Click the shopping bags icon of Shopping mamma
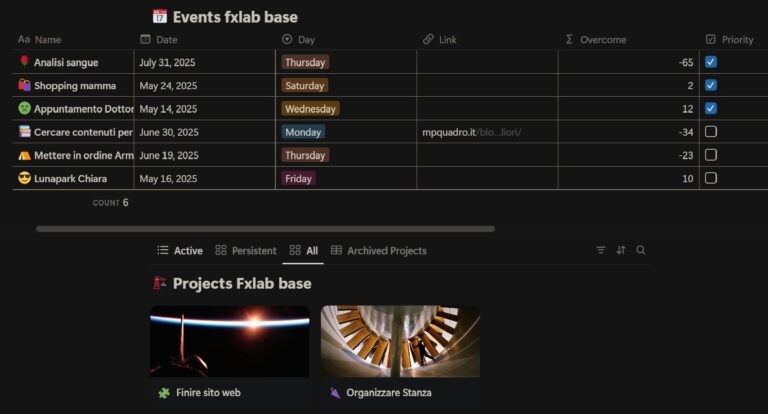This screenshot has width=768, height=414. (x=24, y=86)
